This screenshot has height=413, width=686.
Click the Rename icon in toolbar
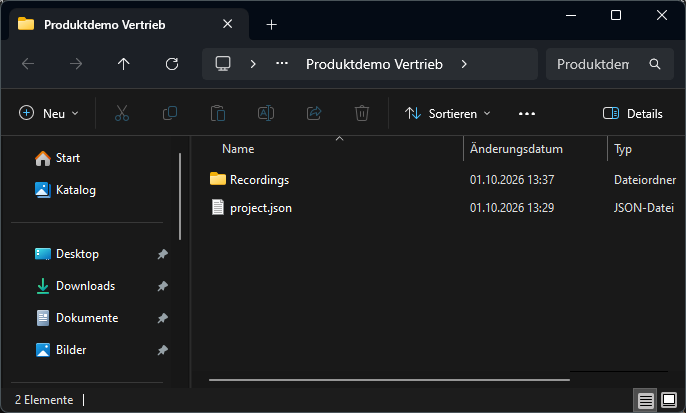[x=266, y=113]
